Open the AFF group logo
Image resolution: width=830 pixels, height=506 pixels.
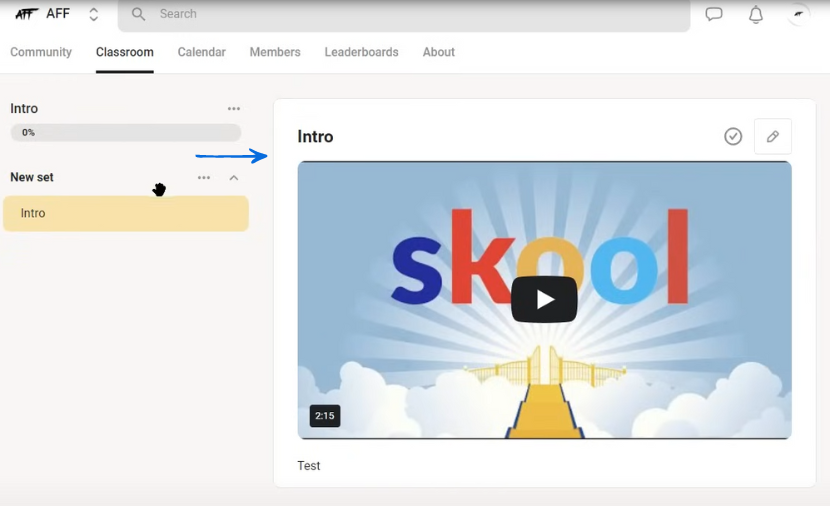(x=26, y=14)
